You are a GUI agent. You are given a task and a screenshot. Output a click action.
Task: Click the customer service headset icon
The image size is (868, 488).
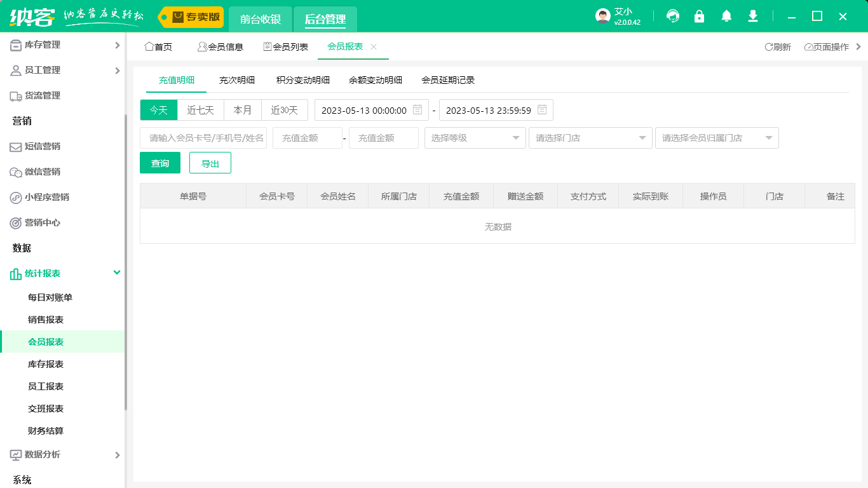point(672,16)
